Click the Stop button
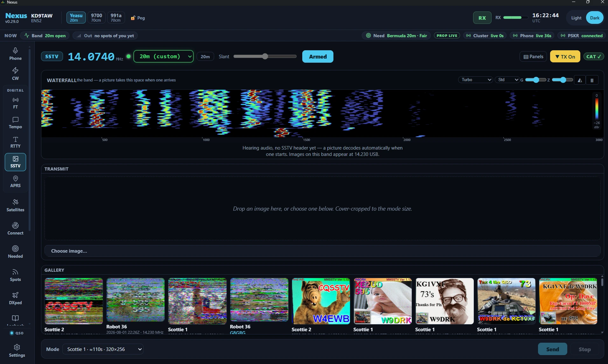The width and height of the screenshot is (608, 364). tap(584, 349)
